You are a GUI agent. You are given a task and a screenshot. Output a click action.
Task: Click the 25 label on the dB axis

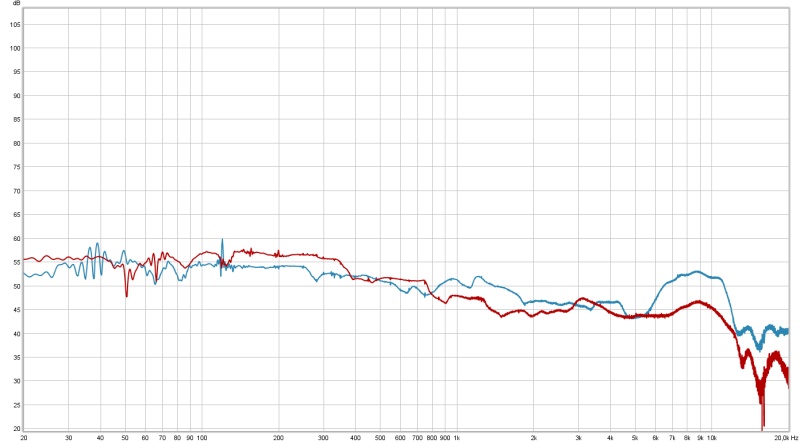(x=14, y=405)
